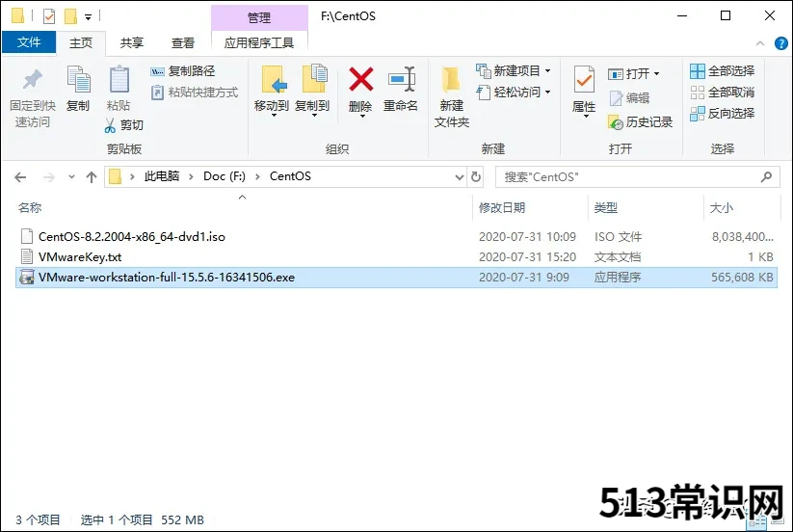The width and height of the screenshot is (793, 532).
Task: Click the 2020-07-31 15:20 date cell
Action: pos(527,257)
